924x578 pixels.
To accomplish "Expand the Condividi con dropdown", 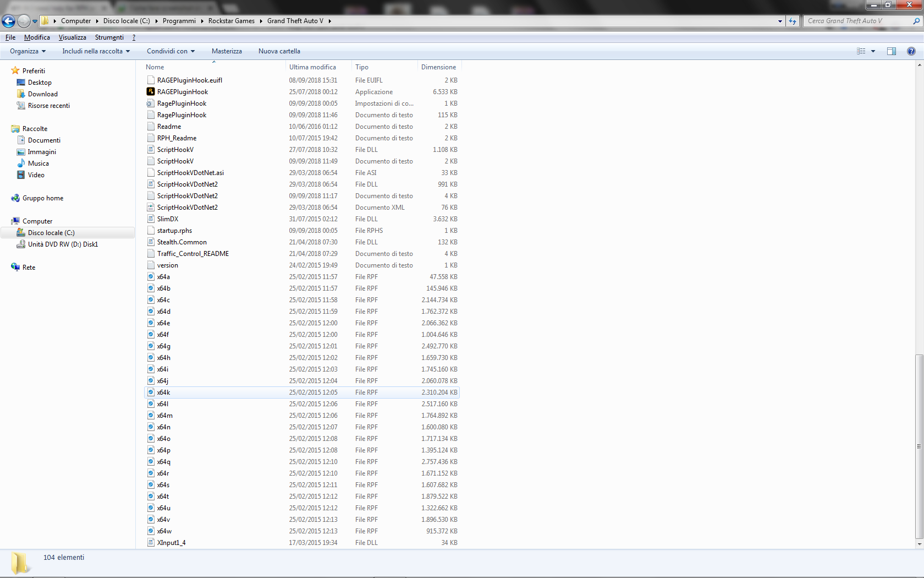I will (170, 51).
